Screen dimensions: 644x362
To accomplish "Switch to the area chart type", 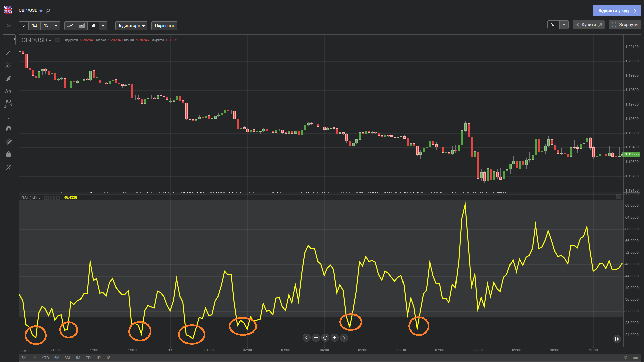I will coord(82,26).
